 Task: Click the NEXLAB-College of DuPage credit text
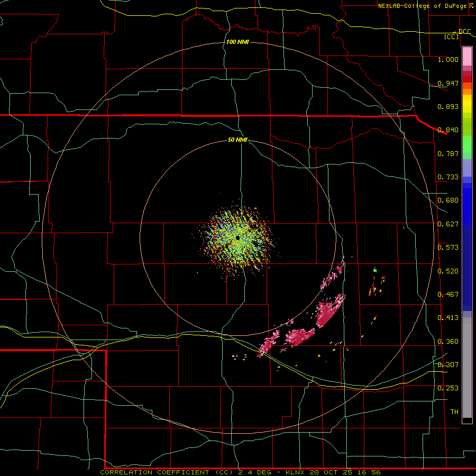coord(422,6)
